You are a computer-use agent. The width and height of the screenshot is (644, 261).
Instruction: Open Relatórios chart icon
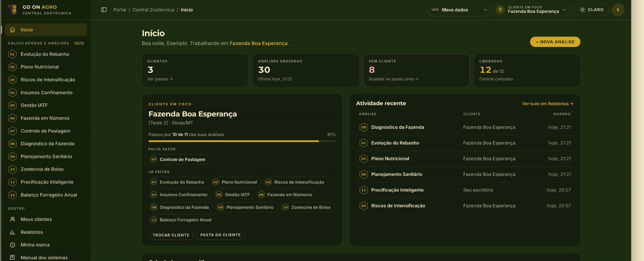(x=13, y=232)
